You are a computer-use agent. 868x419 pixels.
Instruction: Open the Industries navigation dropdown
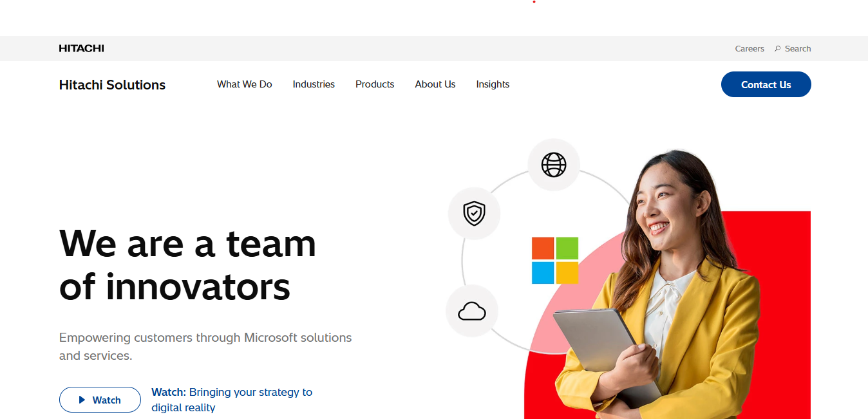[x=314, y=84]
